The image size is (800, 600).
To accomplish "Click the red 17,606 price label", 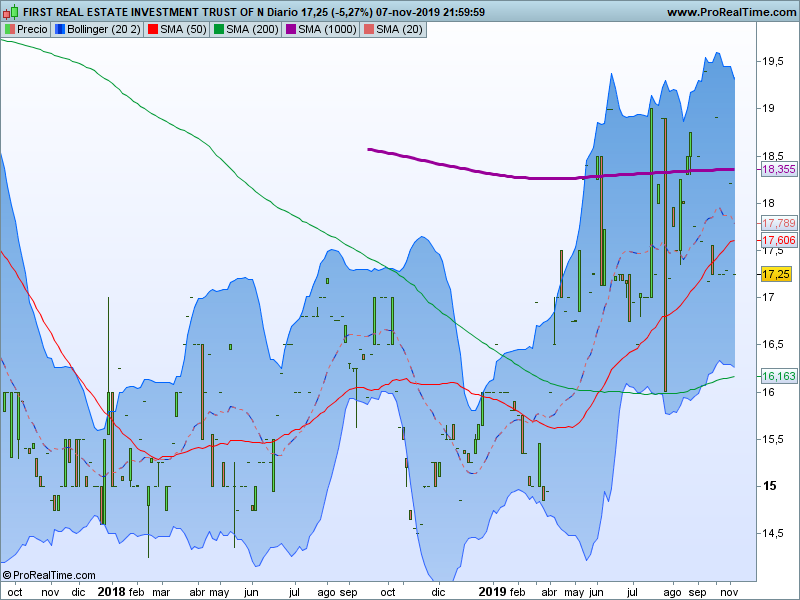I will (x=779, y=240).
